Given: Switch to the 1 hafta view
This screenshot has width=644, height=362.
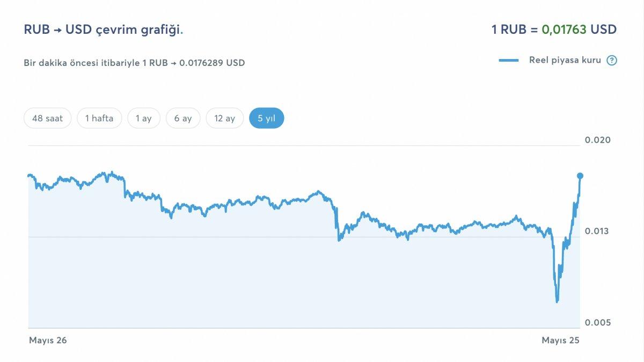Looking at the screenshot, I should point(99,118).
